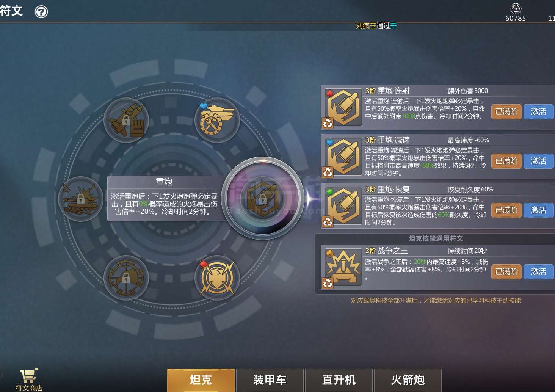The width and height of the screenshot is (555, 392).
Task: Switch to the 坦克 tab
Action: click(201, 380)
